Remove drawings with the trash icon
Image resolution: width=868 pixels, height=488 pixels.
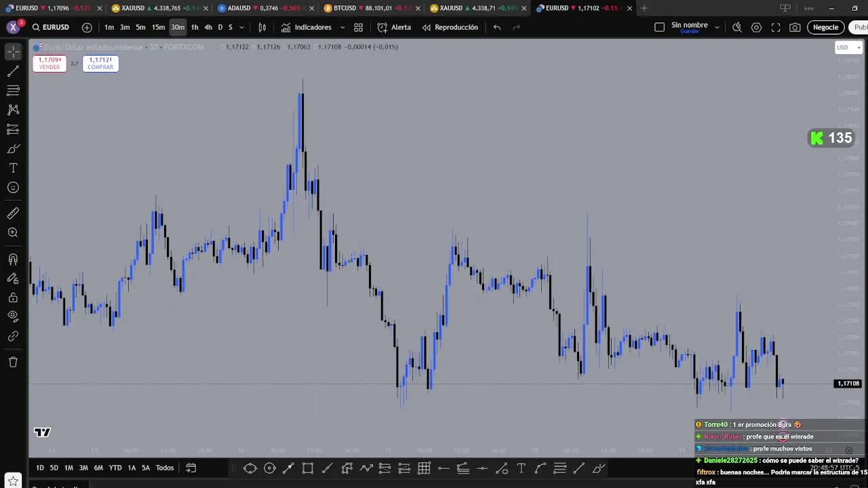(x=13, y=362)
